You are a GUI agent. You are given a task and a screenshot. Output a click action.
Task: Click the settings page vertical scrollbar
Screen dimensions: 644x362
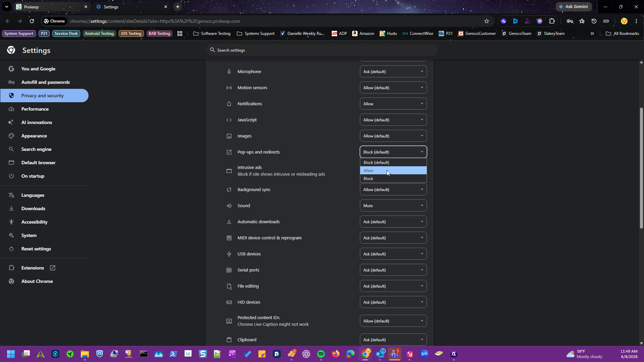[641, 168]
